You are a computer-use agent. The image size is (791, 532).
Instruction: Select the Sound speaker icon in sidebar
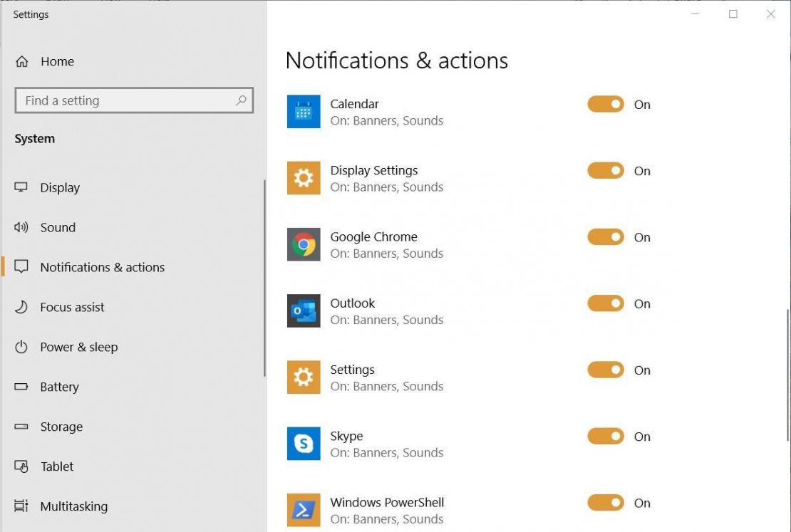(21, 227)
